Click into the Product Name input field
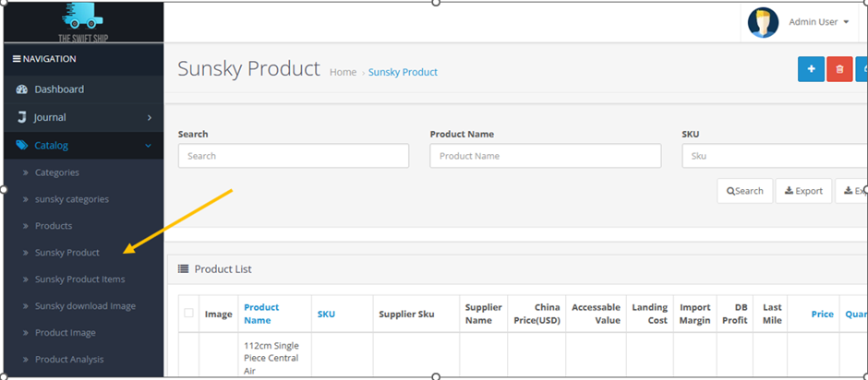Image resolution: width=868 pixels, height=380 pixels. (x=545, y=156)
